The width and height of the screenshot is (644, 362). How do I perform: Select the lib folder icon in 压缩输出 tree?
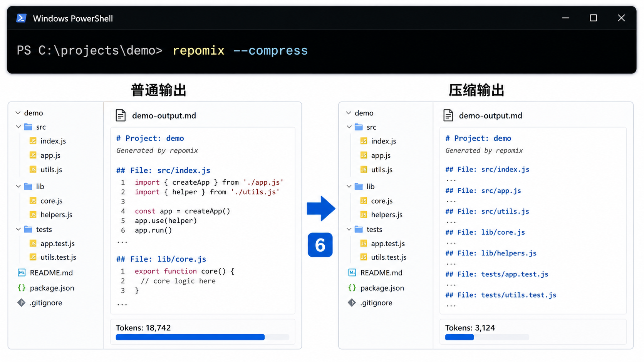(x=359, y=187)
